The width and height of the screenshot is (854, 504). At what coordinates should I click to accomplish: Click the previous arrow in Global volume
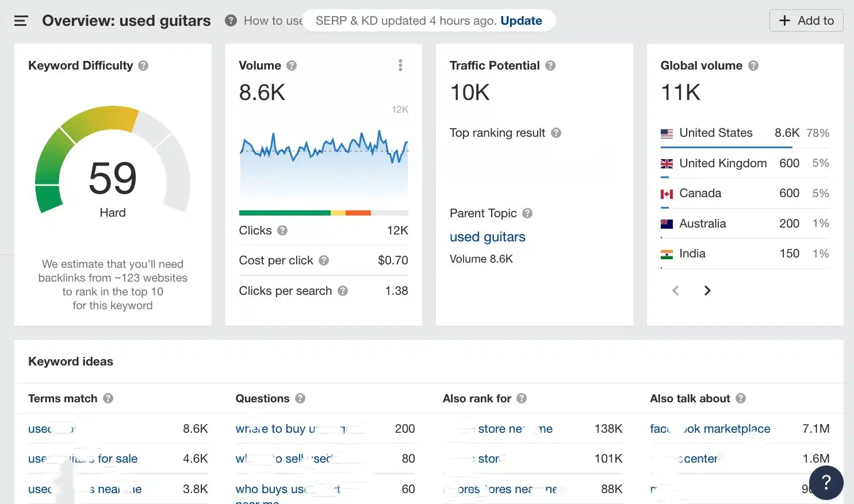point(675,290)
